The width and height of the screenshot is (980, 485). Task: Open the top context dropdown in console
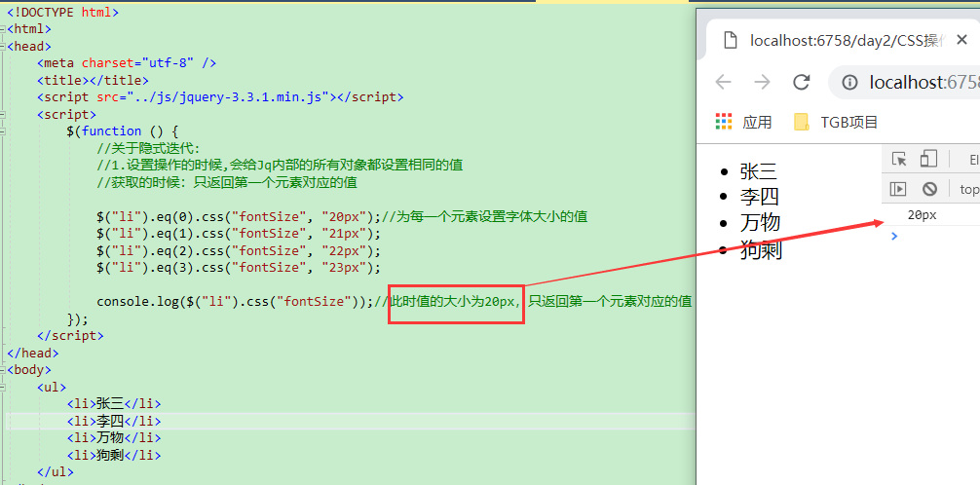pos(969,189)
